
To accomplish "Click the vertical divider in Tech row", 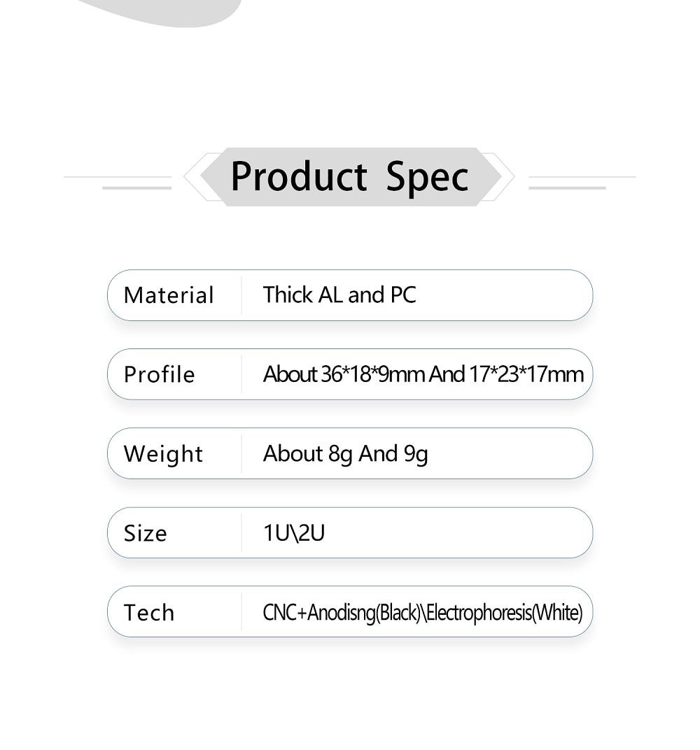I will pyautogui.click(x=241, y=612).
